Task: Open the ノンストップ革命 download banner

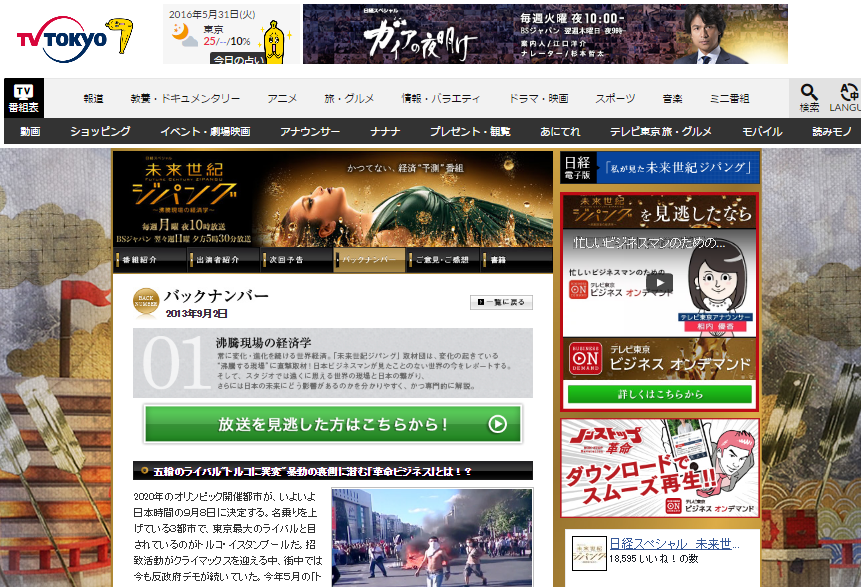Action: coord(659,468)
